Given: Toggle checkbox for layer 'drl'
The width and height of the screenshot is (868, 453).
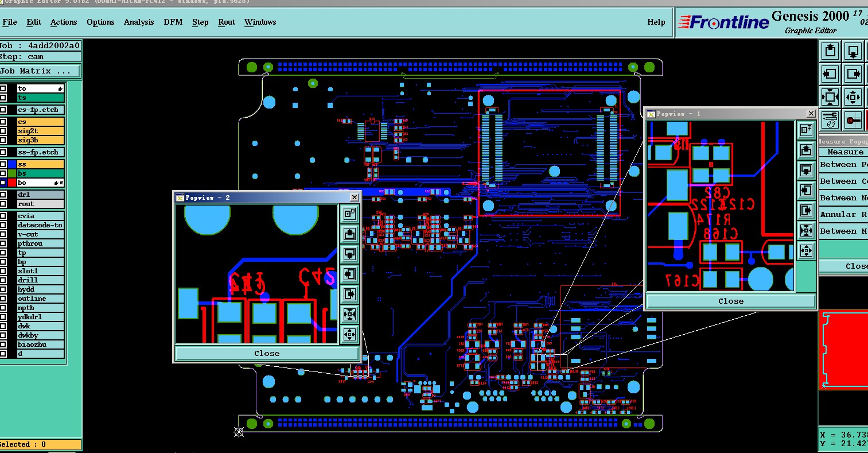Looking at the screenshot, I should click(x=3, y=195).
